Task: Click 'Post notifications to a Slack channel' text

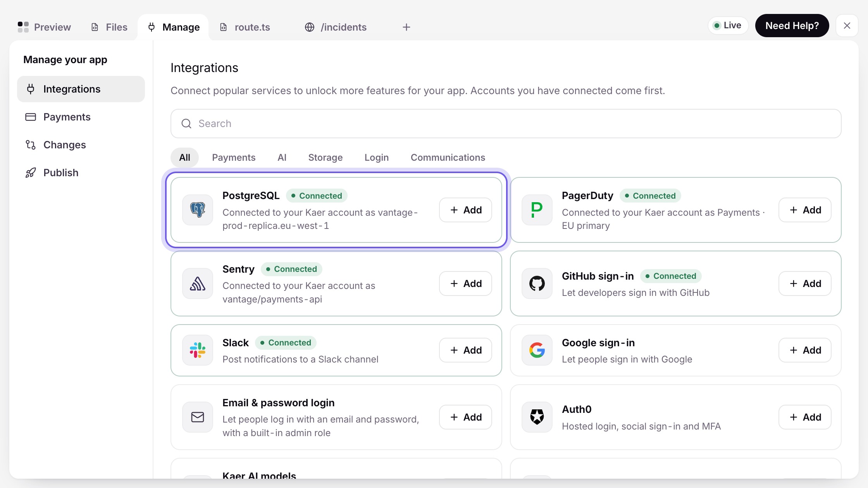Action: [300, 359]
